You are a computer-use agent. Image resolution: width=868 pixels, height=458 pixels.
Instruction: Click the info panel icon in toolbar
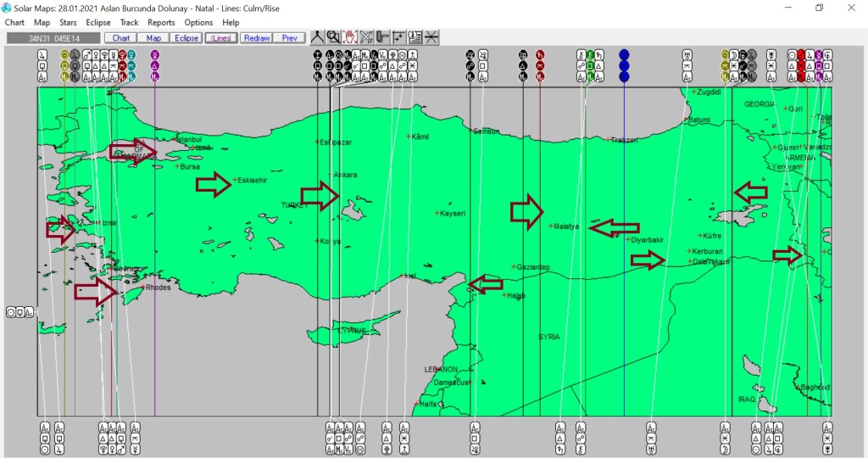(415, 37)
